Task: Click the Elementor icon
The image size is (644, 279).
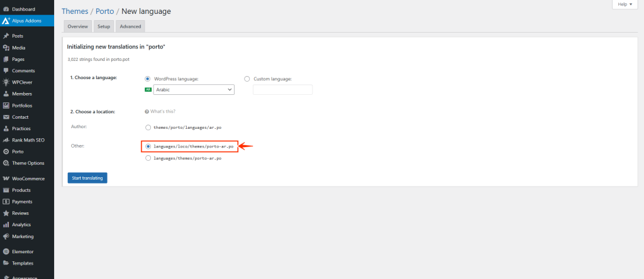Action: click(6, 251)
